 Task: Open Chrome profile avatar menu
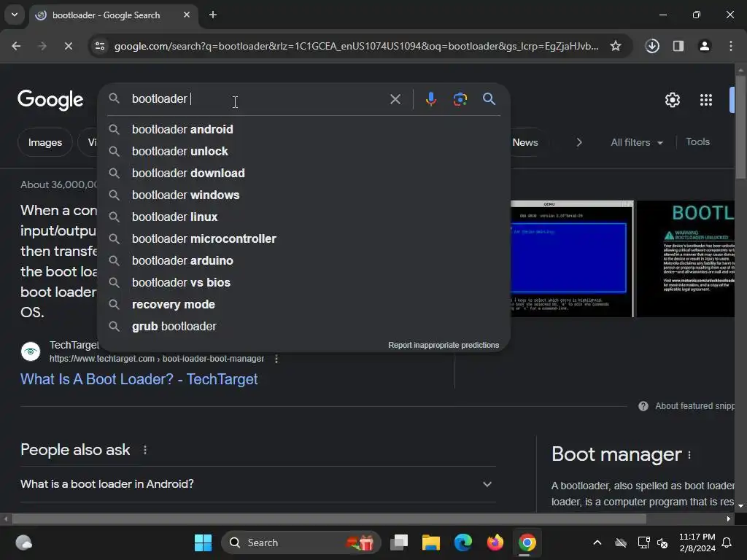click(x=705, y=46)
